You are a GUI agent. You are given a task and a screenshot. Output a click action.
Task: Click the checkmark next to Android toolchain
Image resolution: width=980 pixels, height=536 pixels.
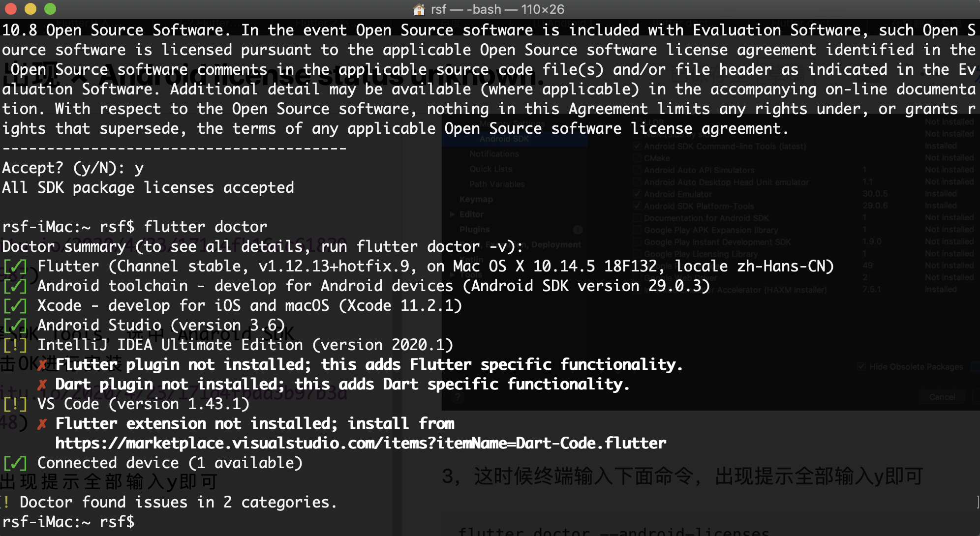pos(15,287)
